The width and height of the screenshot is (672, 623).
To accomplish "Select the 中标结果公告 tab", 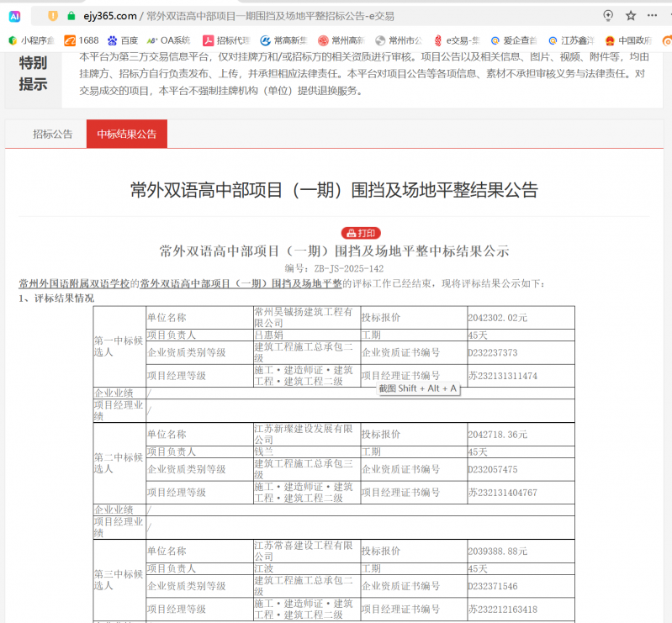I will (126, 134).
